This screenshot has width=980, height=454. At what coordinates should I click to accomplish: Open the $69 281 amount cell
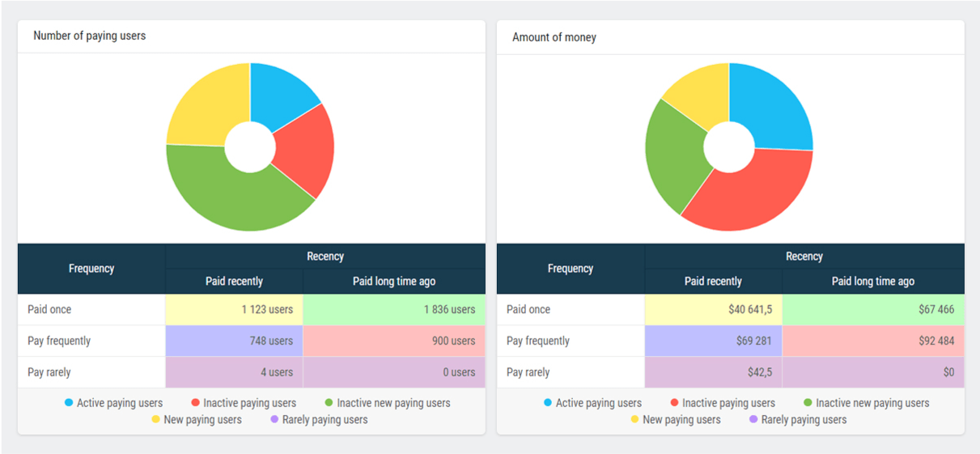click(x=713, y=341)
